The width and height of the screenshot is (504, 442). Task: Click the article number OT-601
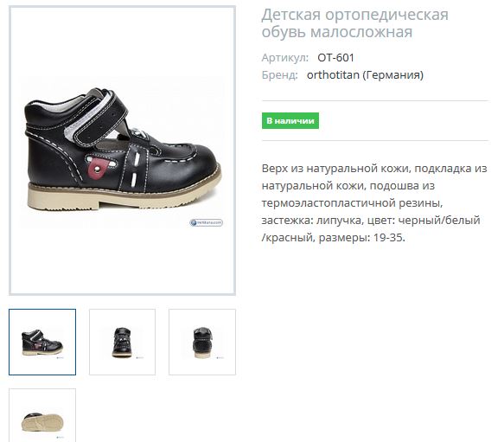click(x=335, y=58)
